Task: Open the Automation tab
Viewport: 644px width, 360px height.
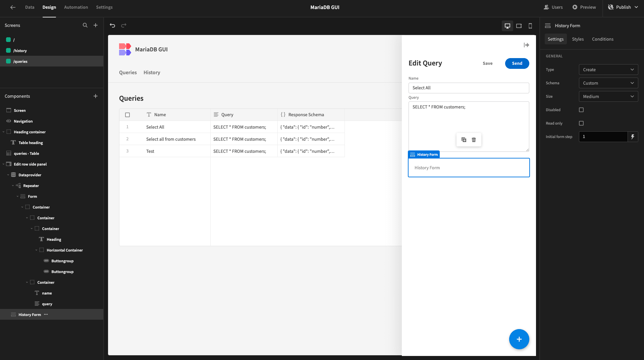Action: pyautogui.click(x=76, y=7)
